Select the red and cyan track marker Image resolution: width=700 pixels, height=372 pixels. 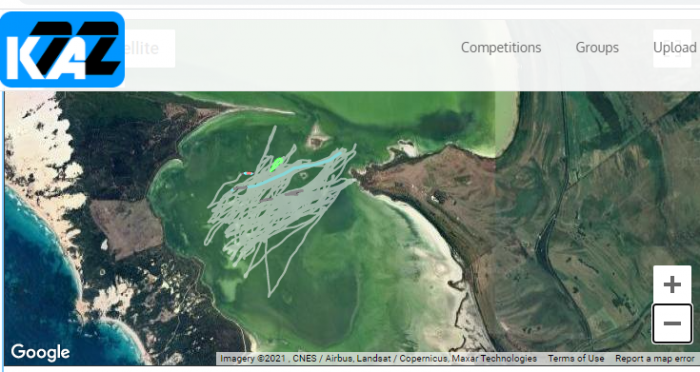(x=247, y=173)
